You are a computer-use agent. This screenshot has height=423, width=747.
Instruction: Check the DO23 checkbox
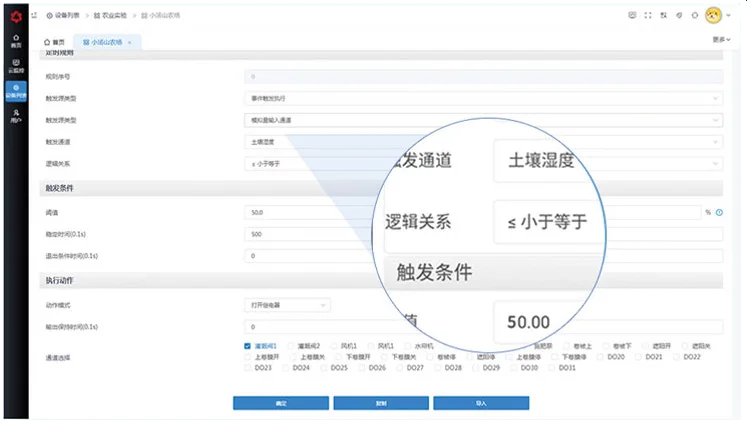click(x=247, y=368)
